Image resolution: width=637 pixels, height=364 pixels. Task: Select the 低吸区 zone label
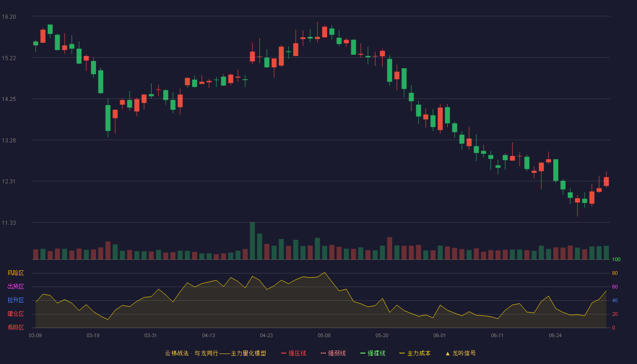(x=15, y=327)
